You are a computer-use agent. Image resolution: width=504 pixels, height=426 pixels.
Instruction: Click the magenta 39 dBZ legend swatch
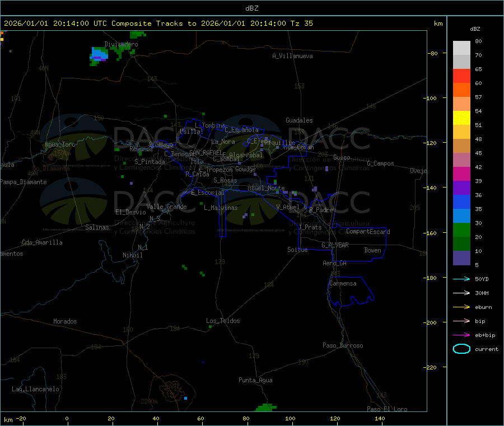point(461,174)
